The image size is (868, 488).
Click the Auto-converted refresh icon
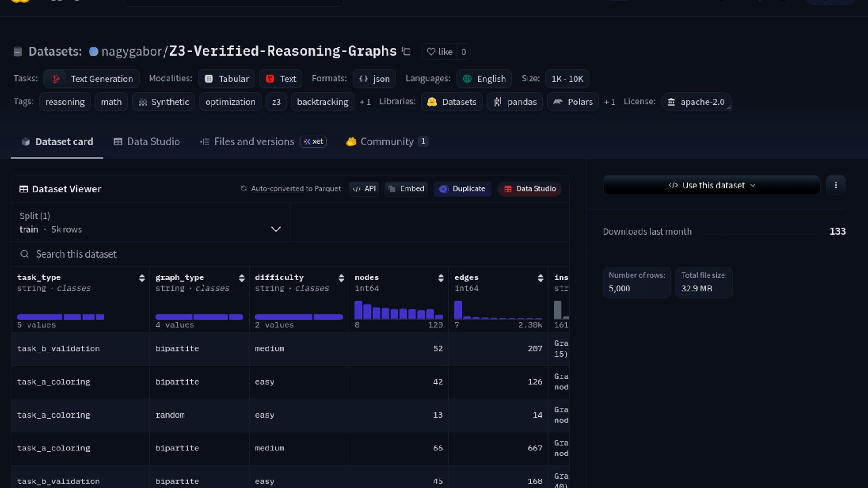(244, 188)
